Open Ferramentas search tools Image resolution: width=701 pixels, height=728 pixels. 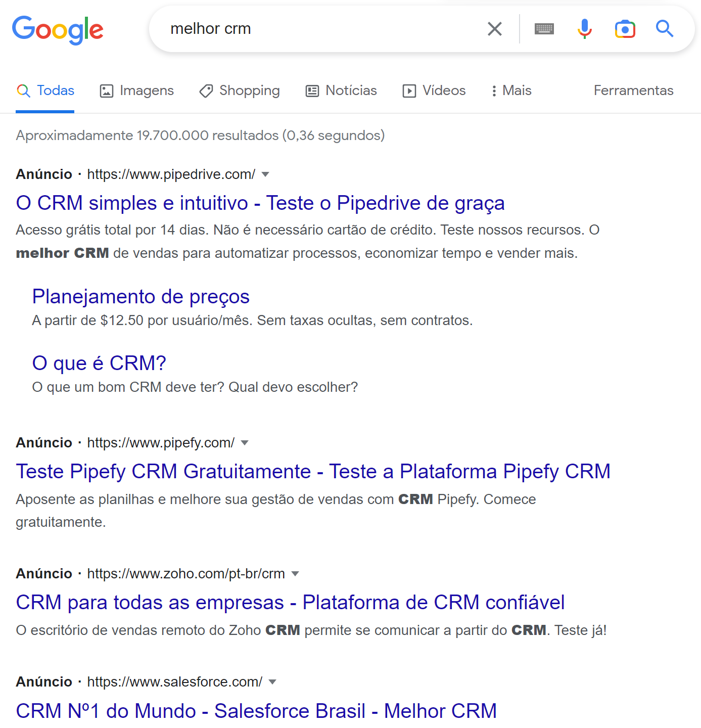click(633, 90)
